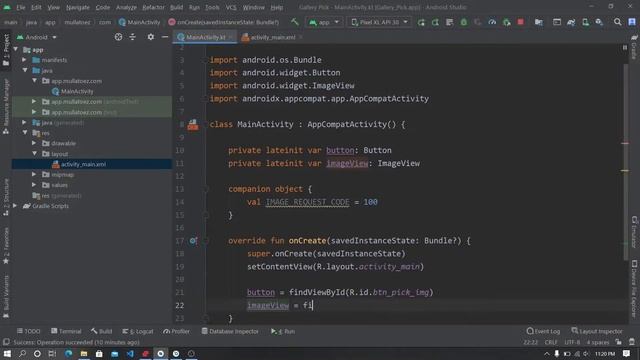Click the onCreate override gutter icon
This screenshot has height=360, width=640.
click(x=193, y=241)
